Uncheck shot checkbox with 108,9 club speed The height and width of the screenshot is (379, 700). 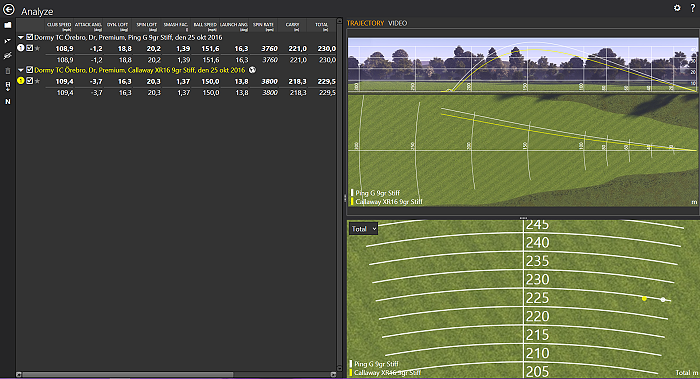pyautogui.click(x=29, y=48)
